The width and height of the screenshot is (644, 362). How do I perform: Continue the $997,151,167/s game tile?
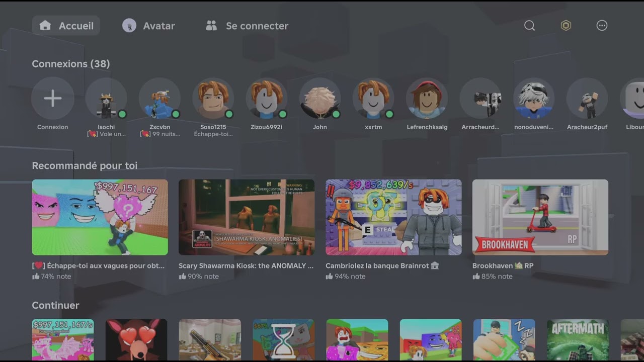click(63, 340)
